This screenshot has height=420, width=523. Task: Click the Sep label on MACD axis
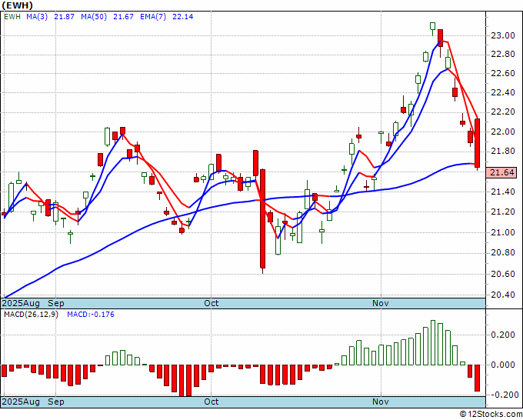tap(56, 402)
